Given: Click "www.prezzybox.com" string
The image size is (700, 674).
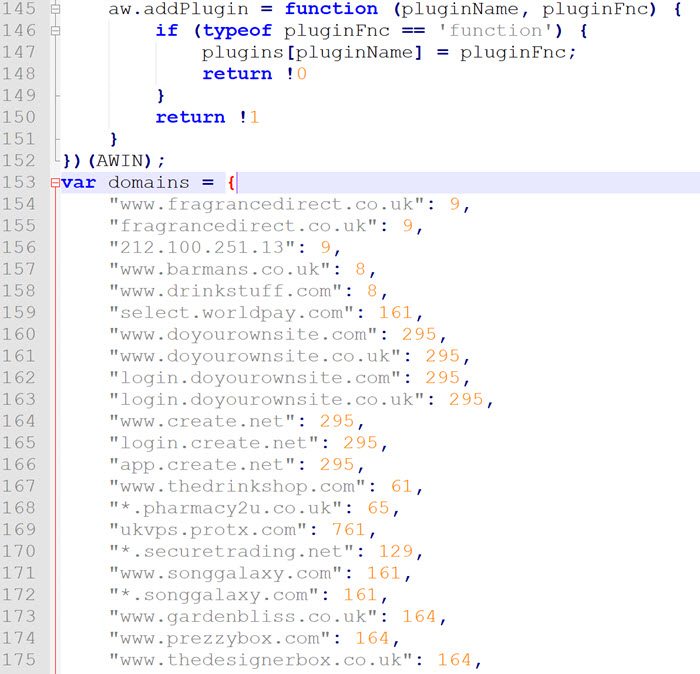Looking at the screenshot, I should (x=219, y=638).
